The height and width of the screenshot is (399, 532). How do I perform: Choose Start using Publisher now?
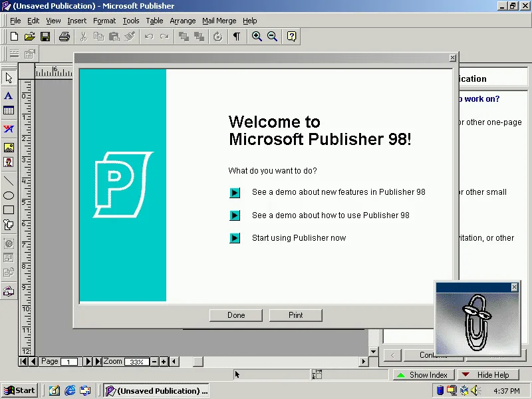pos(299,237)
